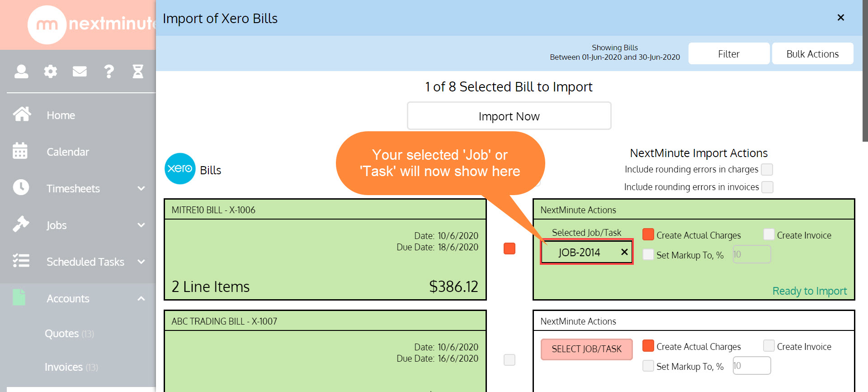Open Jobs menu item

coord(57,225)
